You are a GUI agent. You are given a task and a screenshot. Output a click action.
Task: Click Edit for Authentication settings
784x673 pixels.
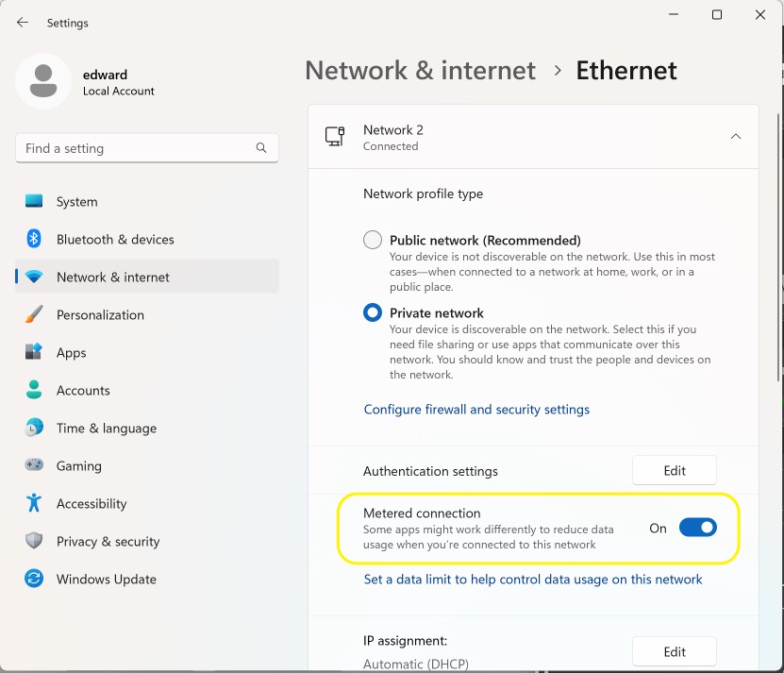(674, 470)
